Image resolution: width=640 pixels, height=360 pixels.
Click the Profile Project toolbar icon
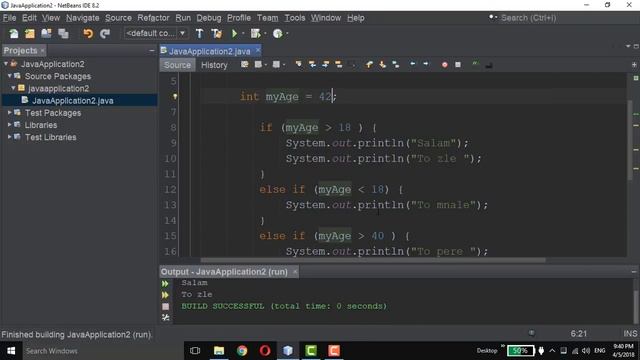[278, 33]
